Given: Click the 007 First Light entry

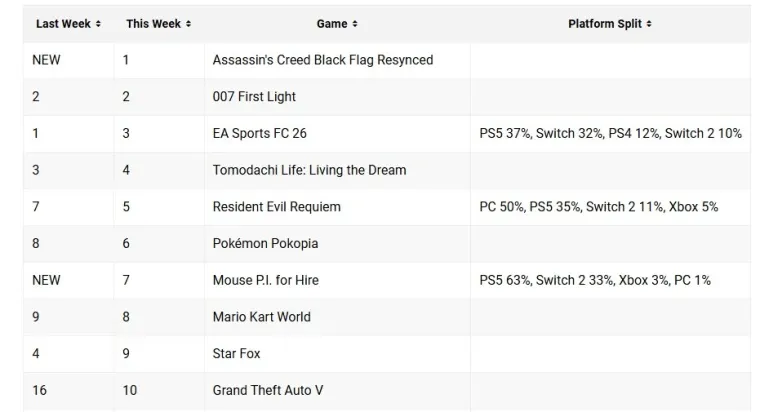Looking at the screenshot, I should pos(254,97).
